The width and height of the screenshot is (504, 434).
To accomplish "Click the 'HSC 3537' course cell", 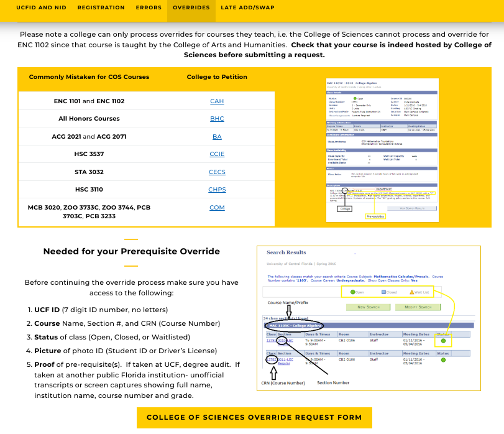I will [89, 154].
